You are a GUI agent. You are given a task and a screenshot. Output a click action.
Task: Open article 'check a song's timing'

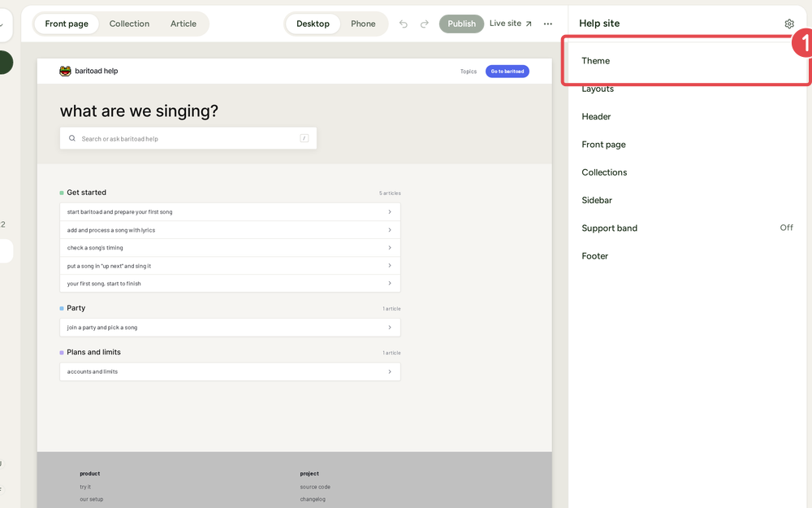(230, 248)
